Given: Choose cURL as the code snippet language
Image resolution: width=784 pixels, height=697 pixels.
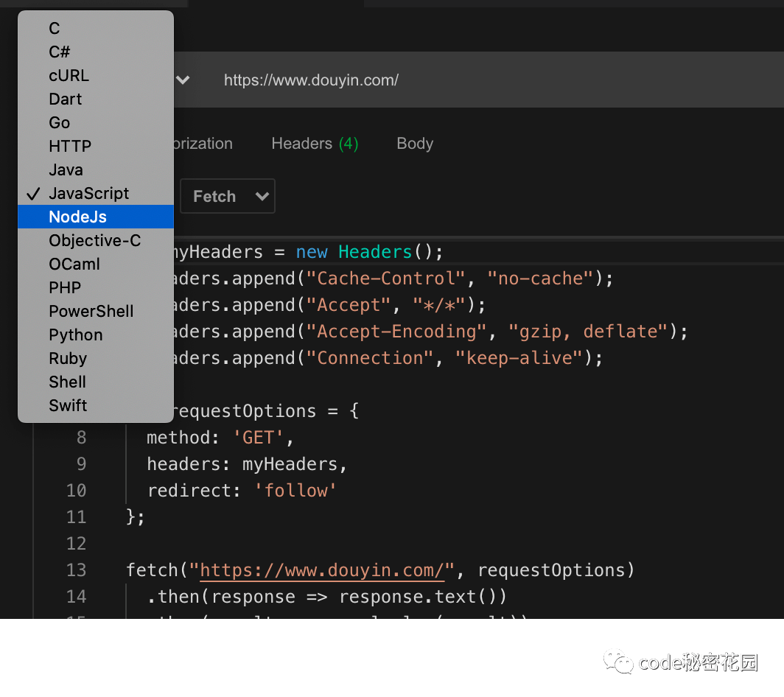Looking at the screenshot, I should 69,75.
